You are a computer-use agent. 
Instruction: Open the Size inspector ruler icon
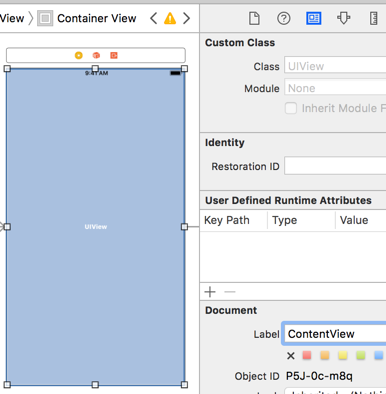(374, 18)
